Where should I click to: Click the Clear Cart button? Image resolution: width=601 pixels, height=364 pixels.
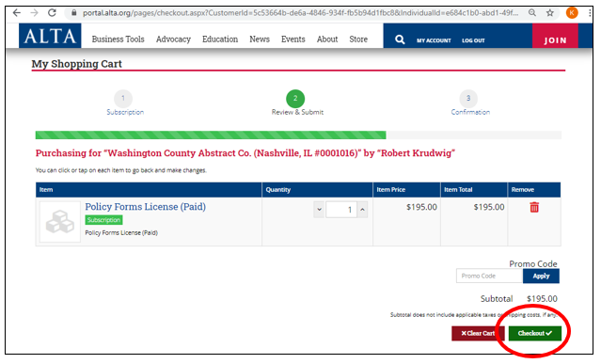[x=478, y=333]
